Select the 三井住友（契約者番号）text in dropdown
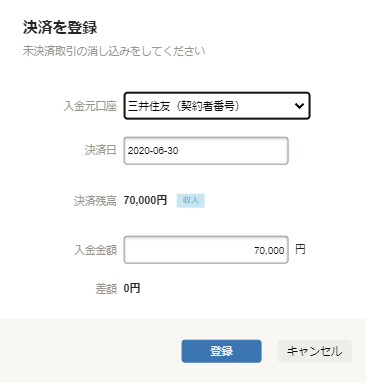The width and height of the screenshot is (366, 383). [x=184, y=106]
